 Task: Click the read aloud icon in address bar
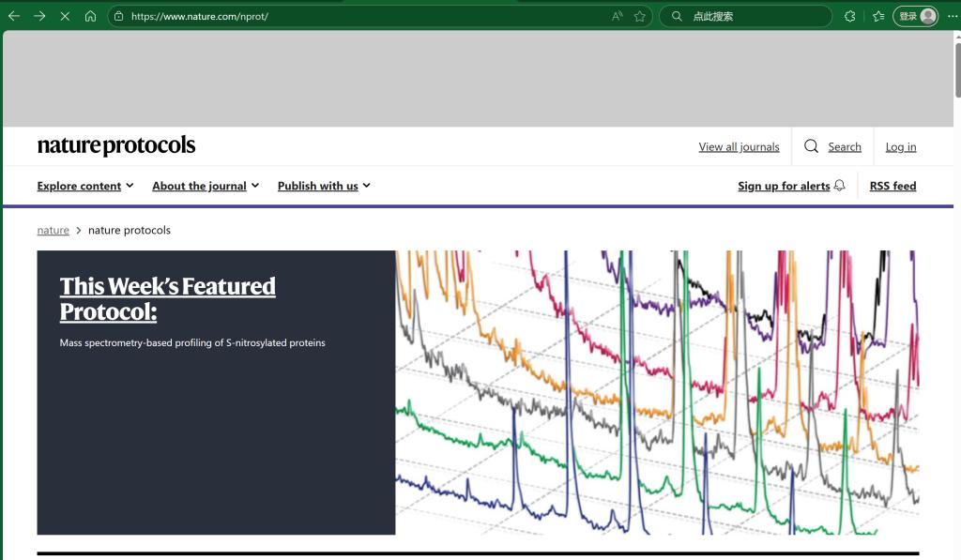click(x=617, y=16)
